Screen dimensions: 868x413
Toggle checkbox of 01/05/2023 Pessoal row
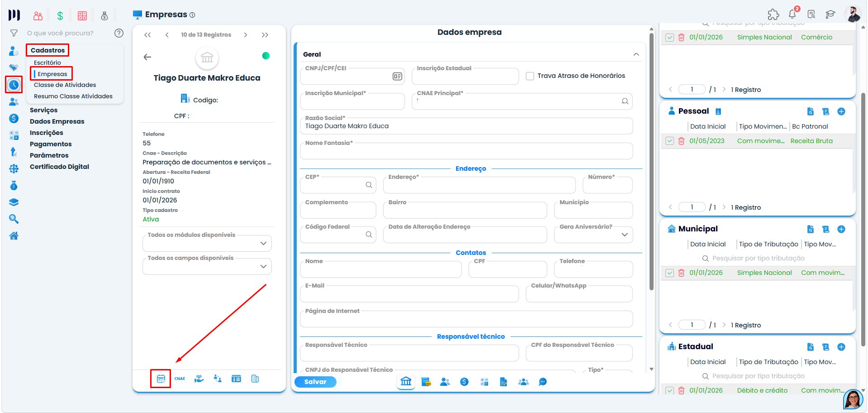click(670, 141)
